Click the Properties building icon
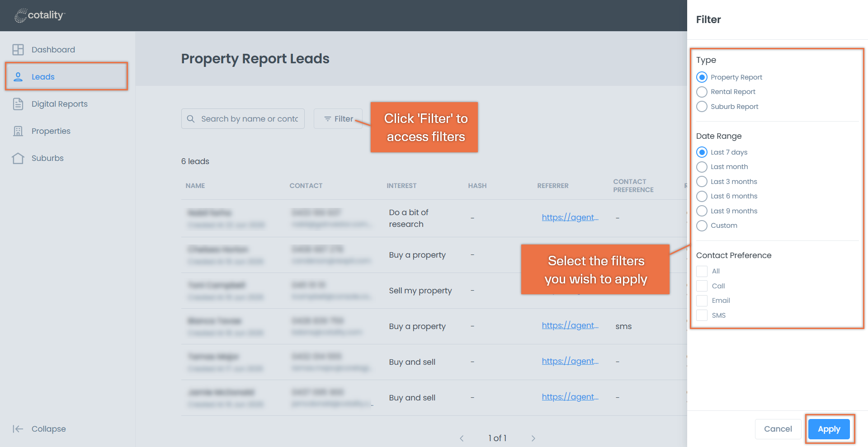This screenshot has height=447, width=868. point(18,131)
